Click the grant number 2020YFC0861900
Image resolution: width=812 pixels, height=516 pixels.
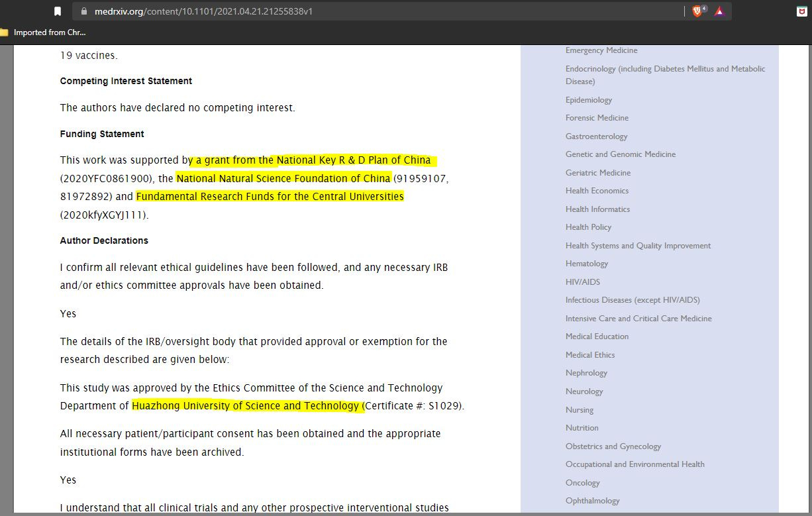(107, 179)
